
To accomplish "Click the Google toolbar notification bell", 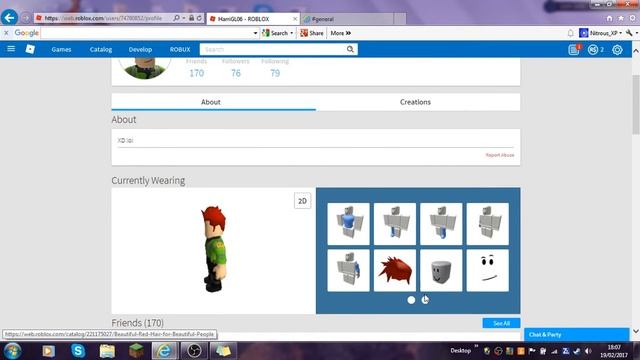I will coord(571,33).
